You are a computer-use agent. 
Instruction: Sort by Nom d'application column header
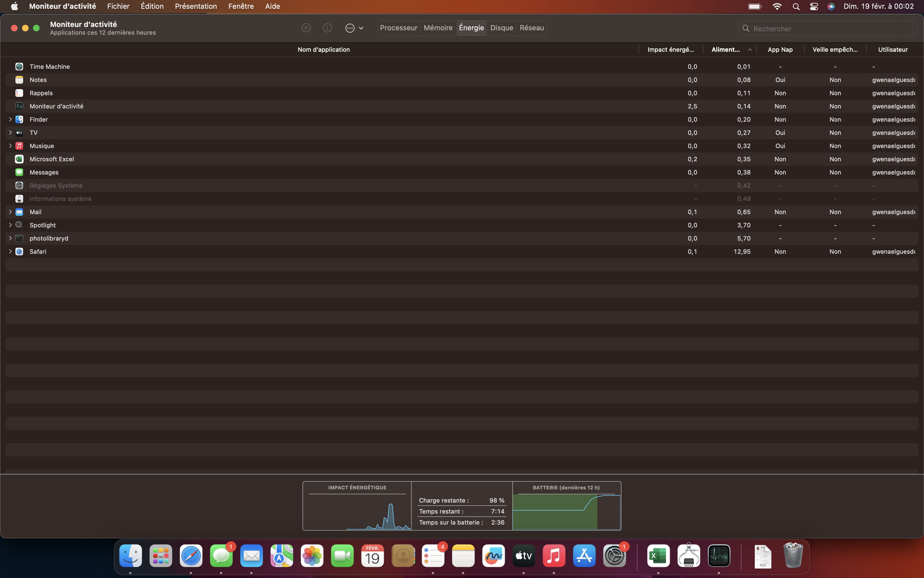click(x=323, y=50)
